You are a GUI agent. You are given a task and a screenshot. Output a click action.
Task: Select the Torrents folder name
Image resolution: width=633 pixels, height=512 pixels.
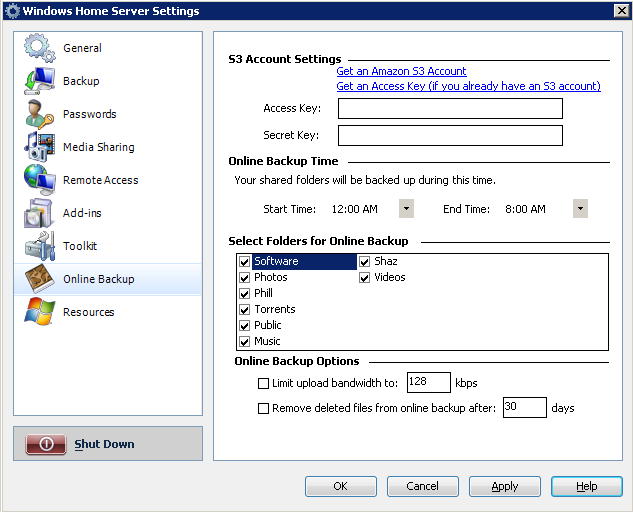point(275,309)
